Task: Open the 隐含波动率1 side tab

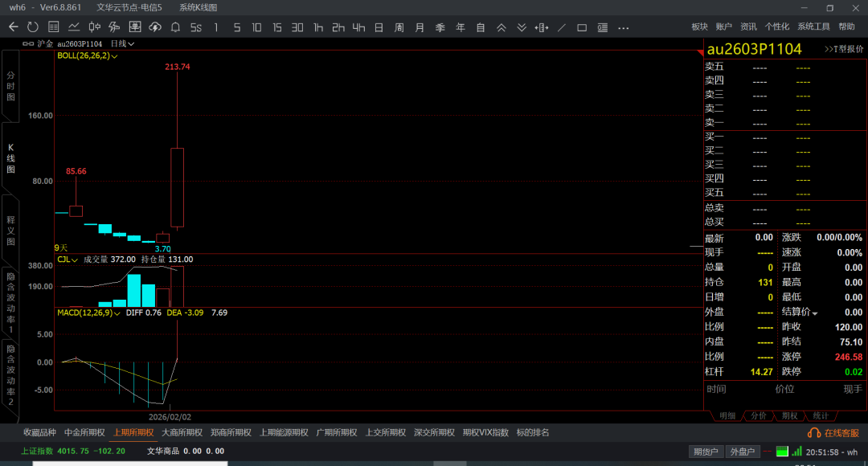Action: click(x=10, y=303)
